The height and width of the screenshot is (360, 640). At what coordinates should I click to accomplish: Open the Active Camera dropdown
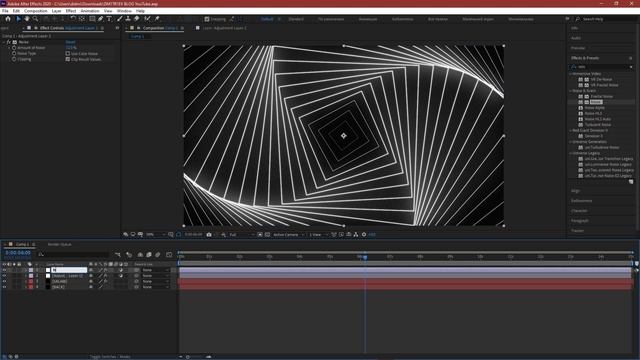pyautogui.click(x=289, y=235)
